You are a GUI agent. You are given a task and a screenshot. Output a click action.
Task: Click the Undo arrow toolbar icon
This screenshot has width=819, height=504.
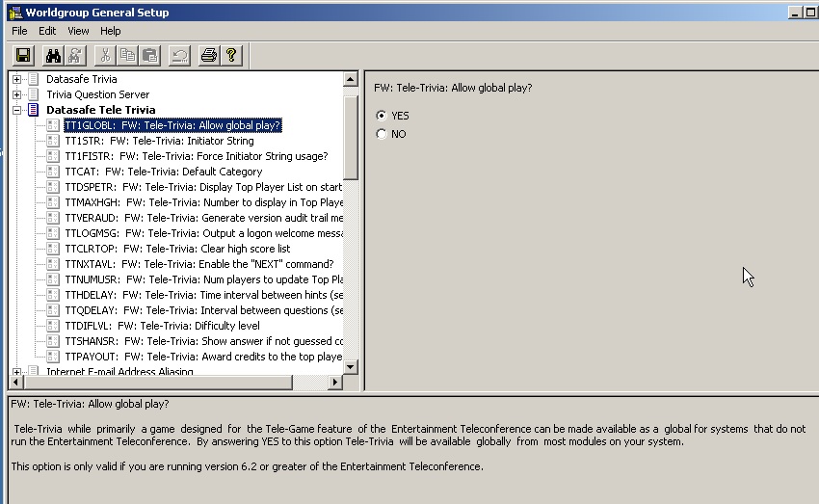pos(179,56)
